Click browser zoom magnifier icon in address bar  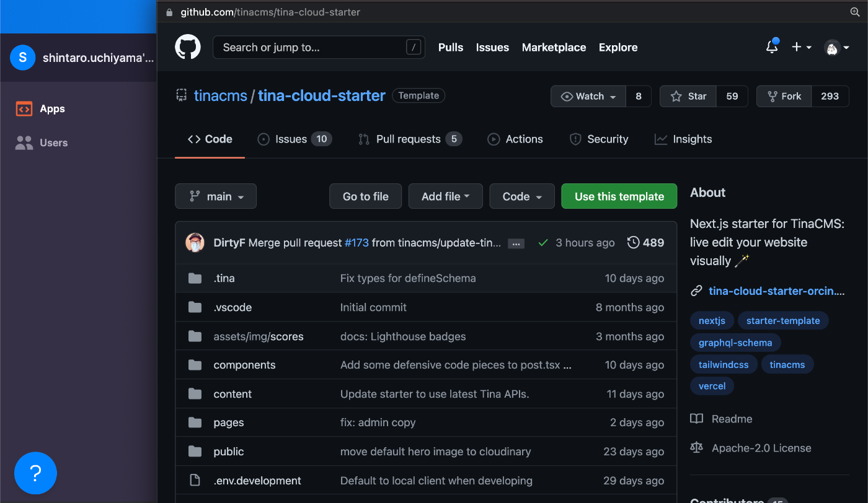(x=855, y=12)
